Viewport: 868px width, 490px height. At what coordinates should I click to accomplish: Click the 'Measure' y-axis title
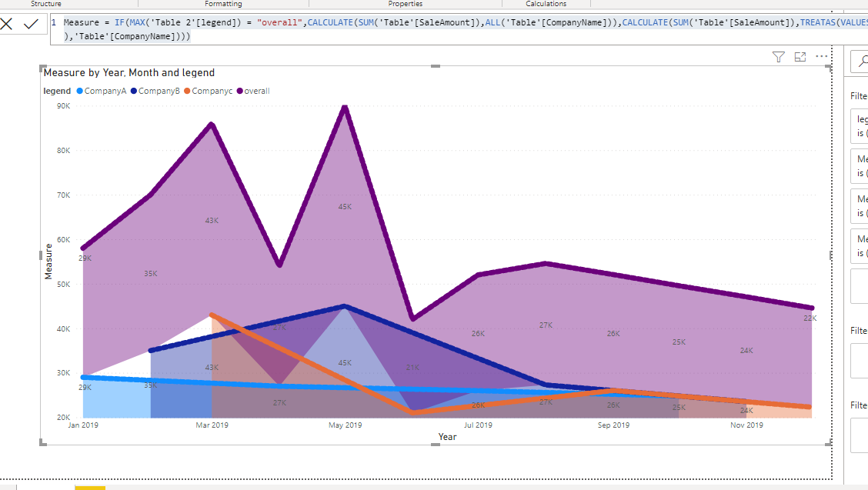[48, 262]
